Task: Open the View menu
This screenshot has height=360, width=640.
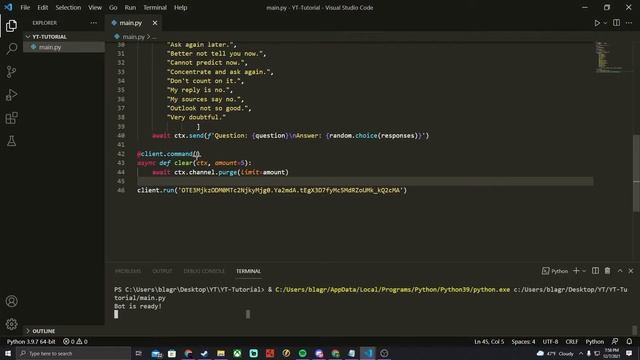Action: (95, 7)
